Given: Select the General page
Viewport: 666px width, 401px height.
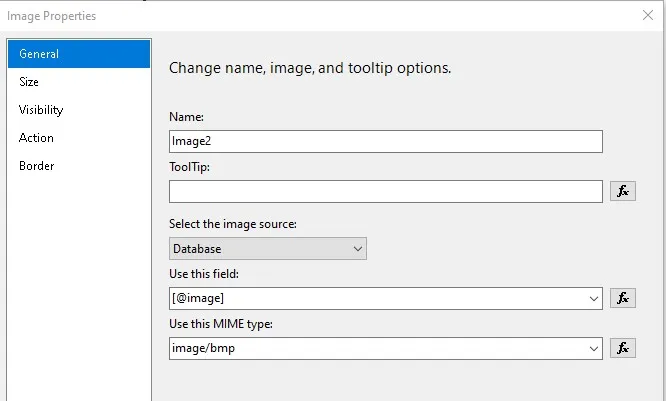Looking at the screenshot, I should pos(79,54).
